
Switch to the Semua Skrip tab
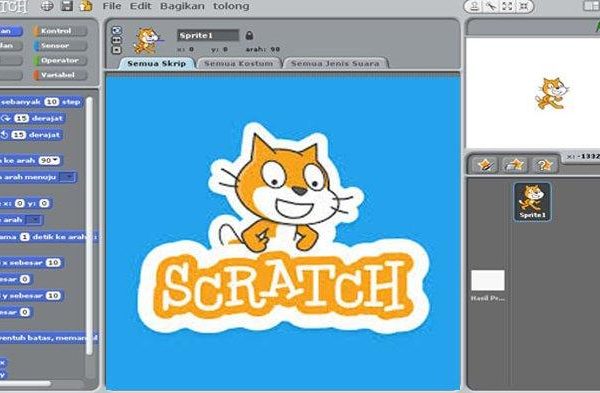pyautogui.click(x=157, y=64)
